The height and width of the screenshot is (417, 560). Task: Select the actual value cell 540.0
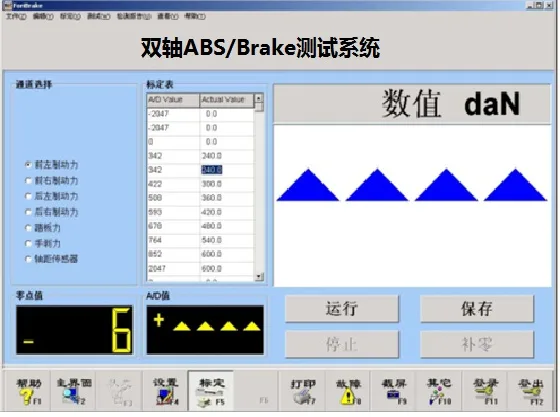pyautogui.click(x=226, y=240)
